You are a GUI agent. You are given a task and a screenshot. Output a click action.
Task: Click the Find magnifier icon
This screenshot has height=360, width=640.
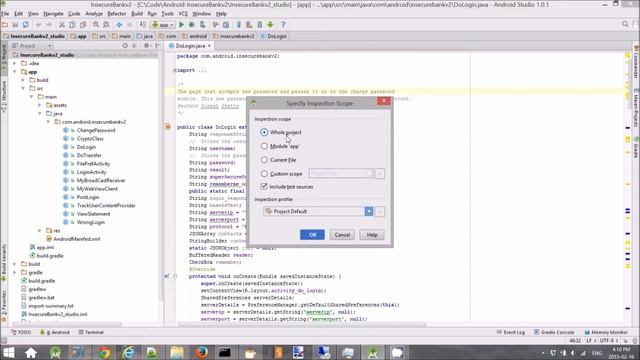pyautogui.click(x=96, y=25)
